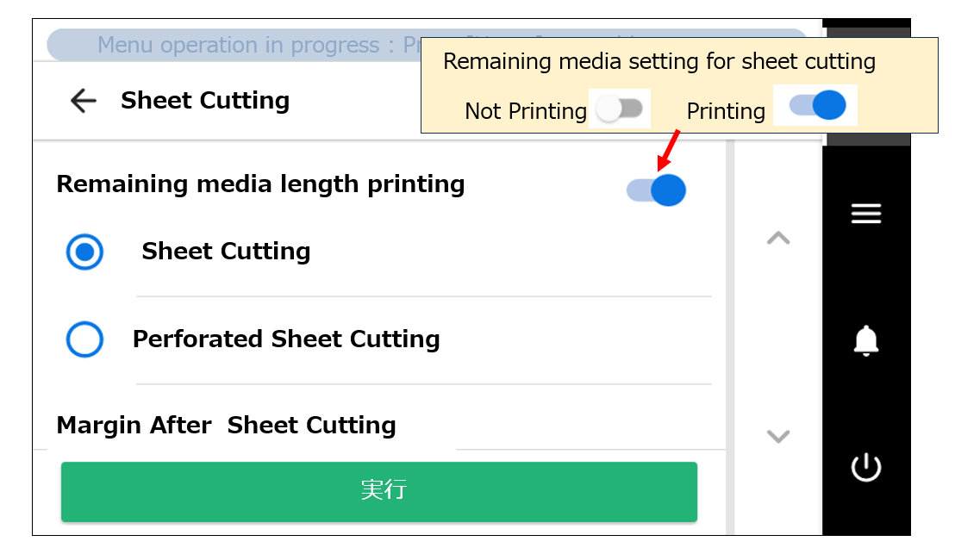Open the hamburger menu on the sidebar
This screenshot has height=560, width=955.
(866, 214)
